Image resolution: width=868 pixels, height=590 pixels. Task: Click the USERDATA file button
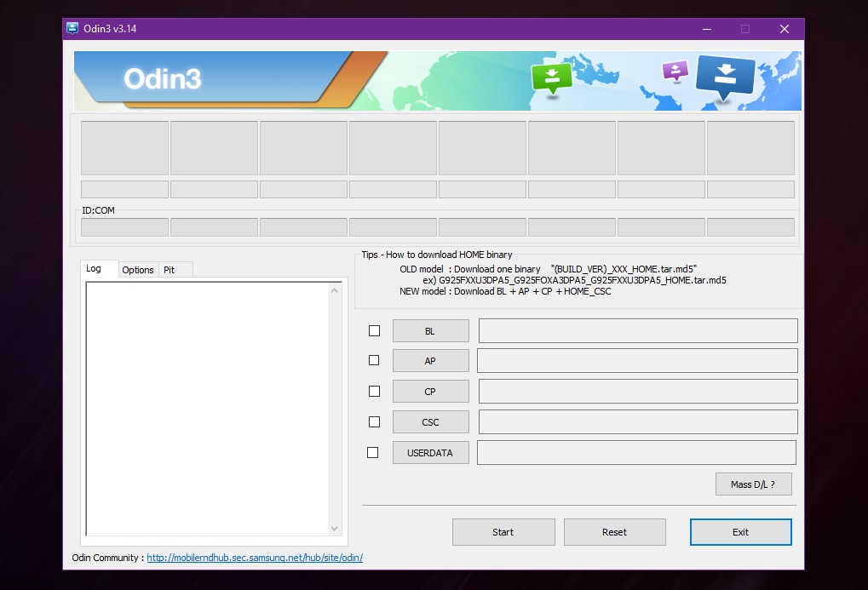(431, 453)
